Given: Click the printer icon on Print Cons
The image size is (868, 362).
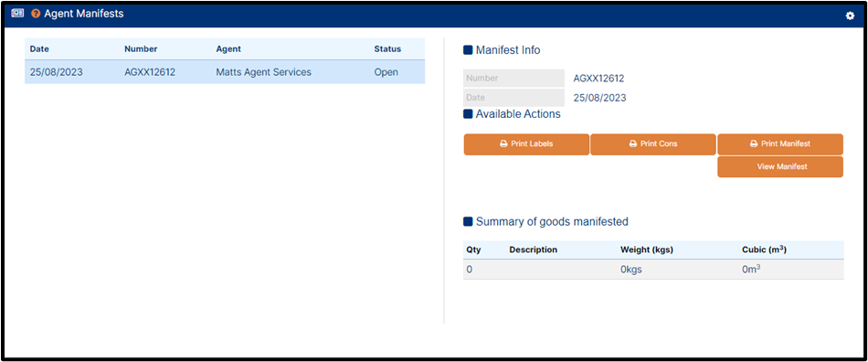Looking at the screenshot, I should point(633,144).
